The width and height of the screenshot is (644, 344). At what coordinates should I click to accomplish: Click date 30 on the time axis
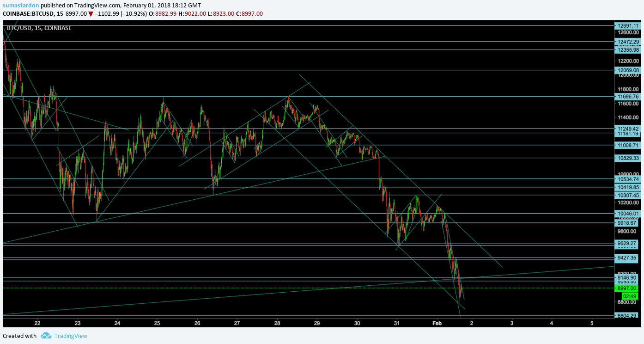357,323
